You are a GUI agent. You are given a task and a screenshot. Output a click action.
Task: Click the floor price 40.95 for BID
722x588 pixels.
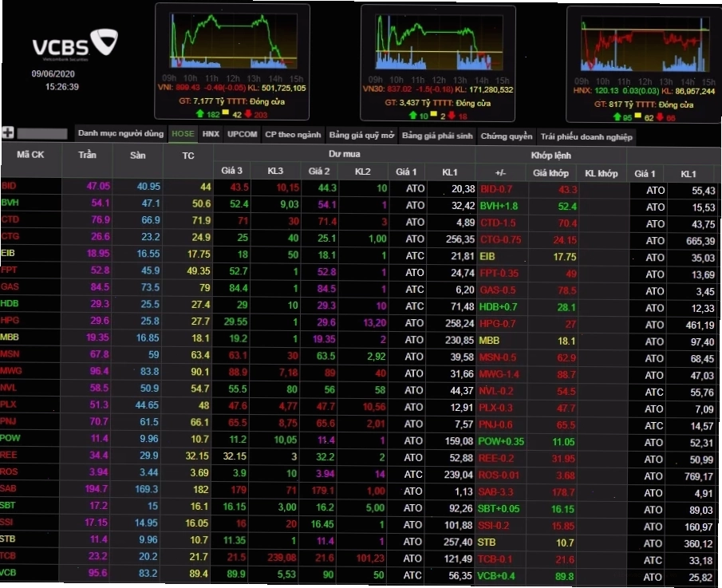tap(148, 187)
